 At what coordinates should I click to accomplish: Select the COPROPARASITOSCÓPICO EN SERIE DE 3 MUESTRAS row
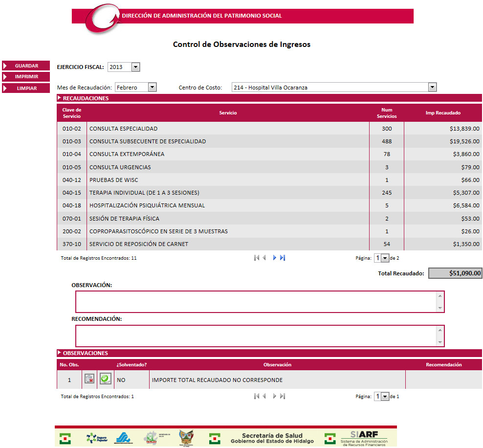269,231
